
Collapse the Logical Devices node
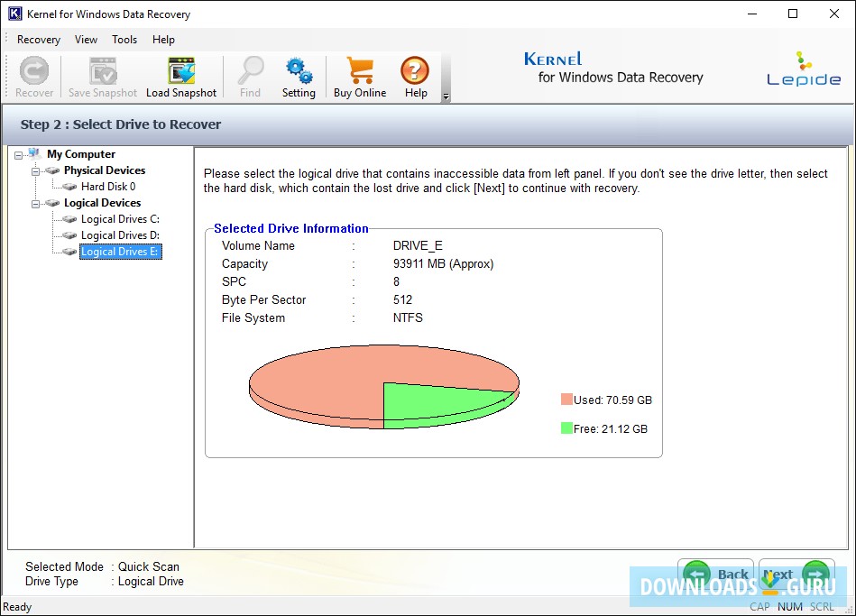coord(35,204)
